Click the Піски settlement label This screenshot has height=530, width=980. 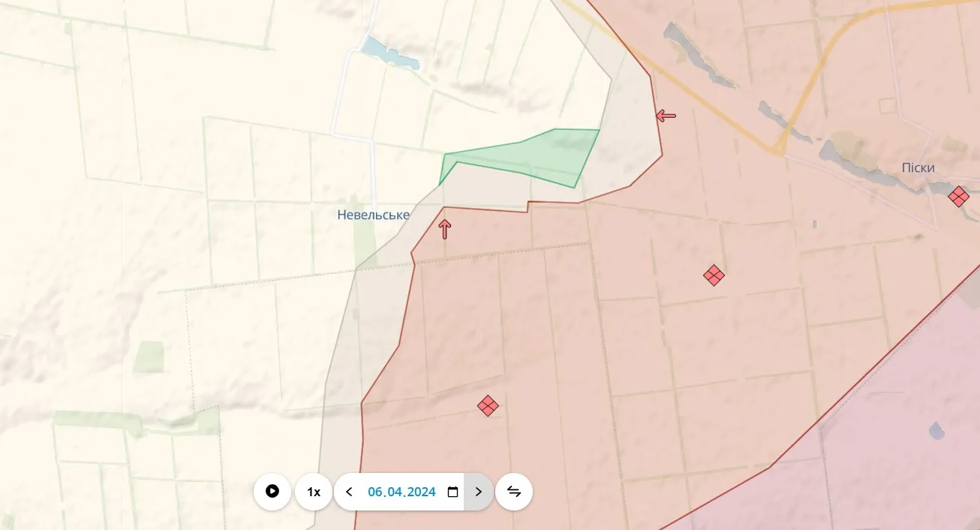[x=918, y=167]
